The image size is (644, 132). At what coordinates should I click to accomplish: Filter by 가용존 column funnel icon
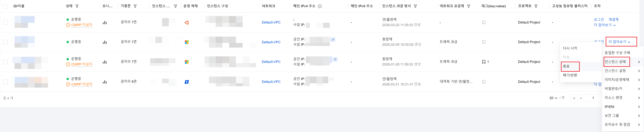(135, 6)
